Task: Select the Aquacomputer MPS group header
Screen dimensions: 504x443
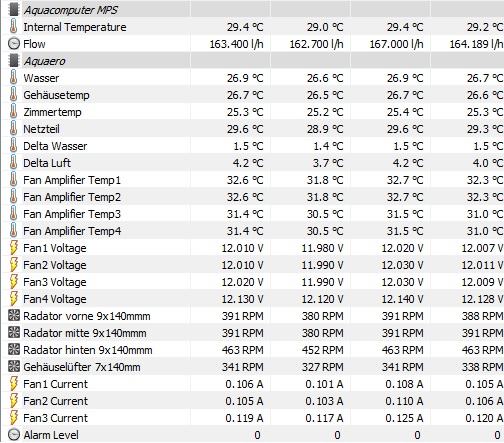Action: click(253, 10)
